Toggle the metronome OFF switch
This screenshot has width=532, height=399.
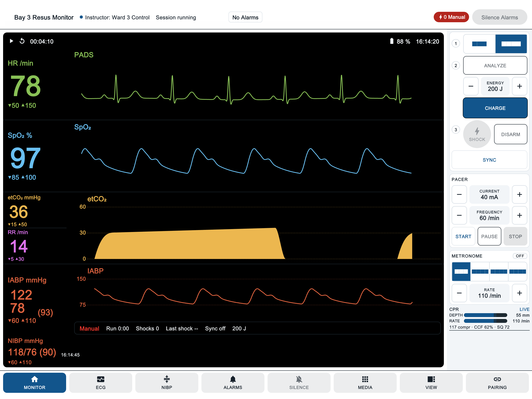pos(520,256)
